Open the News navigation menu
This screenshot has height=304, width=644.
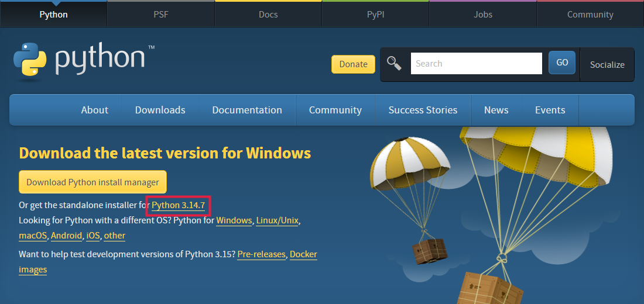point(496,110)
